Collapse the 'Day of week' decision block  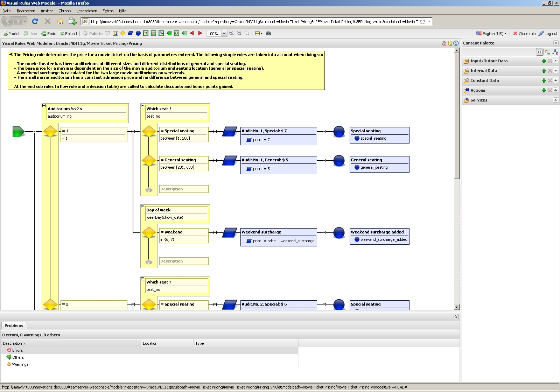tap(143, 206)
